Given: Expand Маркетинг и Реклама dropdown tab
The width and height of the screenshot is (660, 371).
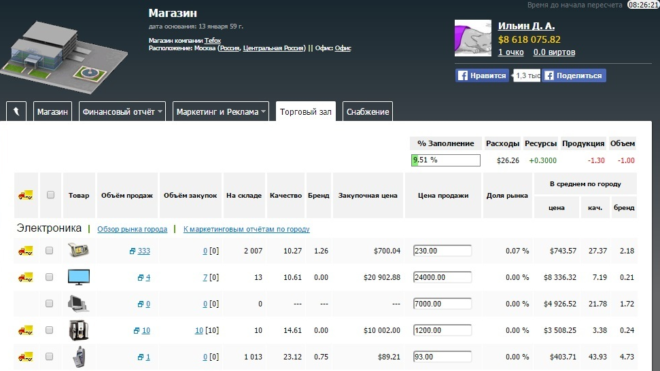Looking at the screenshot, I should [x=221, y=111].
